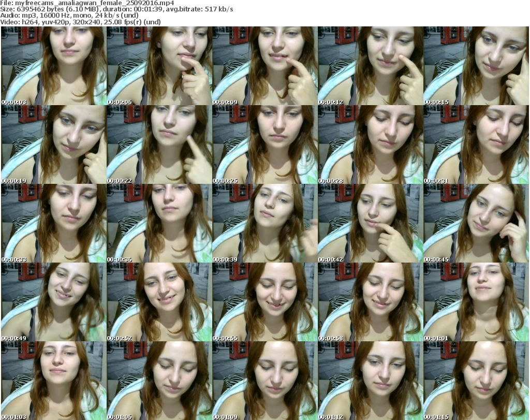Select the thumbnail at 00:01:03
The width and height of the screenshot is (530, 420).
tap(54, 381)
